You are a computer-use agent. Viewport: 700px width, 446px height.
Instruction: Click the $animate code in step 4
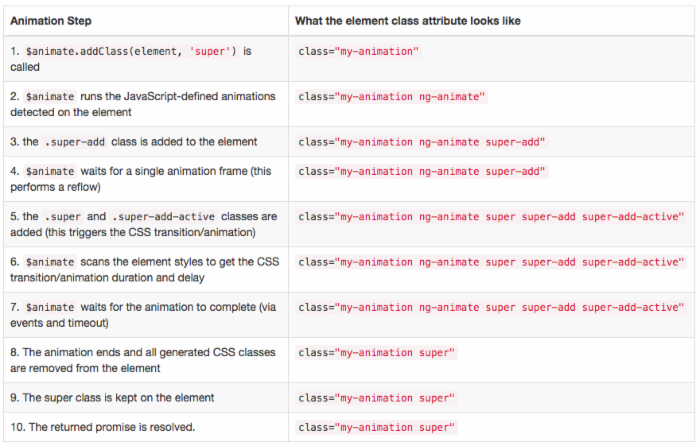(x=47, y=171)
